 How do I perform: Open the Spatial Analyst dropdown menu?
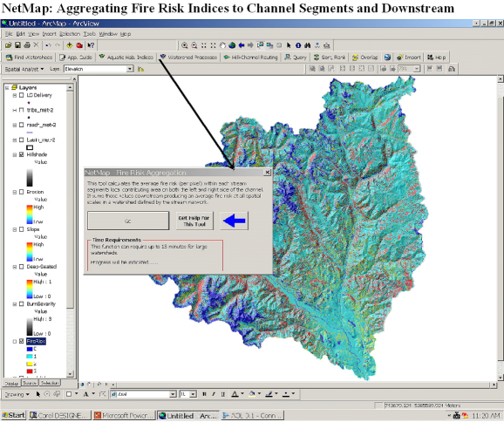point(24,69)
